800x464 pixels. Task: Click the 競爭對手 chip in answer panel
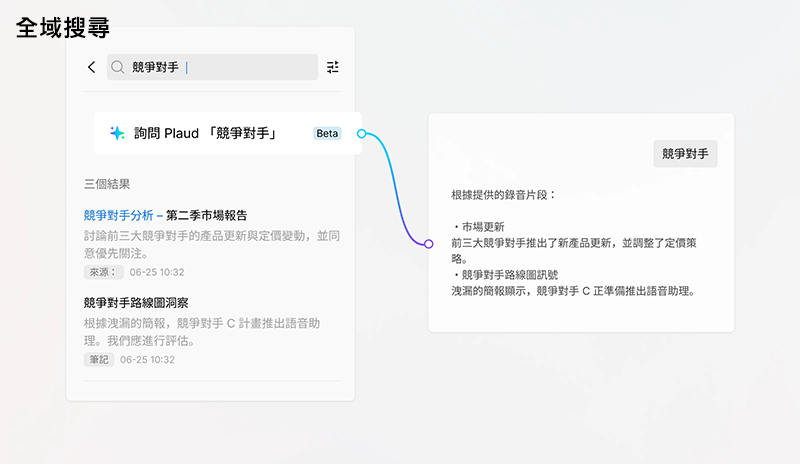[685, 154]
